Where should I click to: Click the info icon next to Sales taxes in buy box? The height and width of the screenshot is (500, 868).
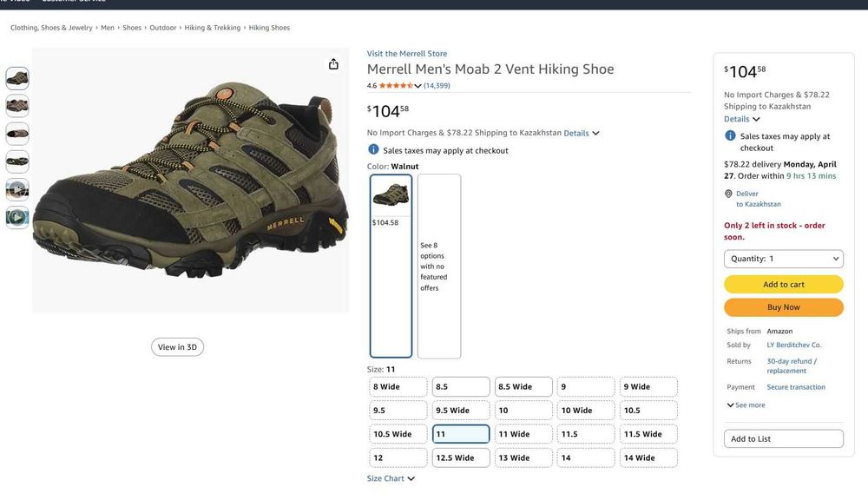click(x=730, y=135)
